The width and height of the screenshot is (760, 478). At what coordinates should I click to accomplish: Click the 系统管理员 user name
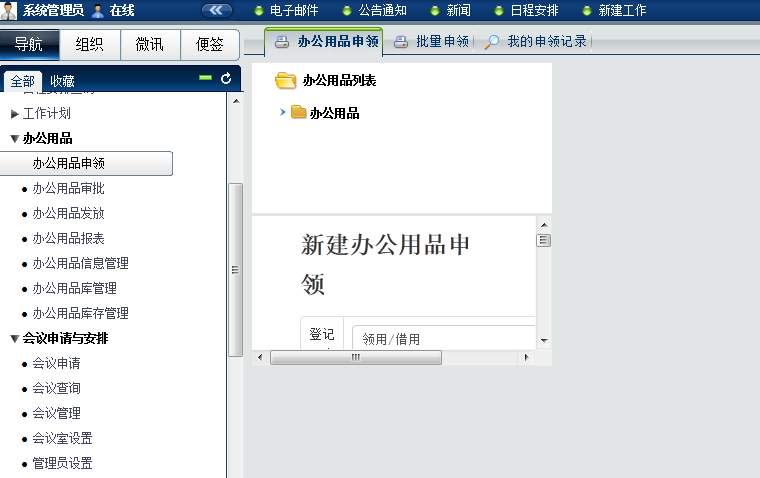(x=53, y=10)
